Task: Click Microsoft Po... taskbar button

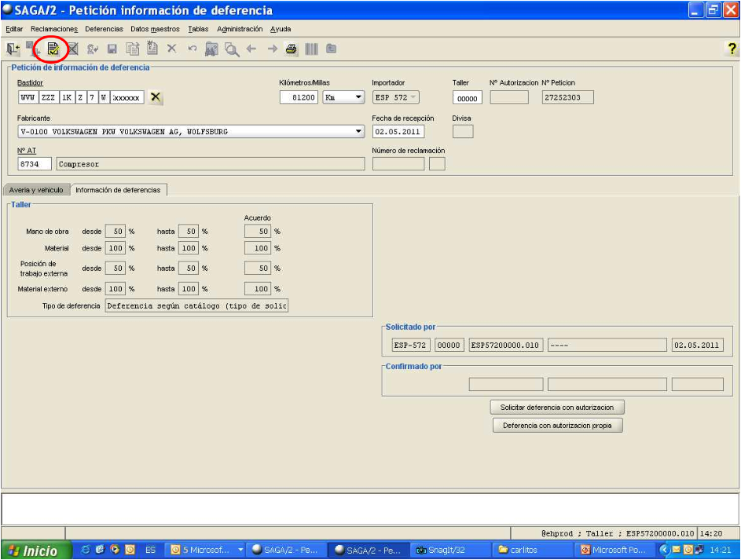Action: (x=614, y=550)
